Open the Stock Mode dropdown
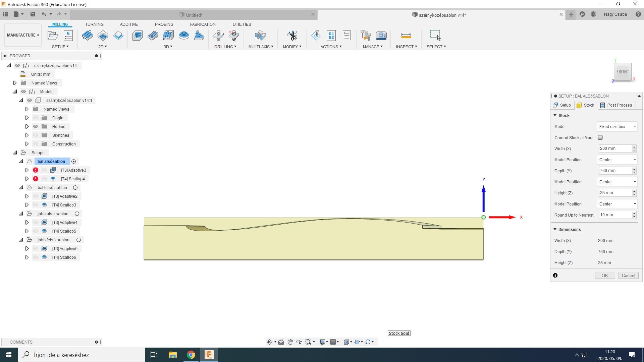The height and width of the screenshot is (362, 644). pos(617,126)
